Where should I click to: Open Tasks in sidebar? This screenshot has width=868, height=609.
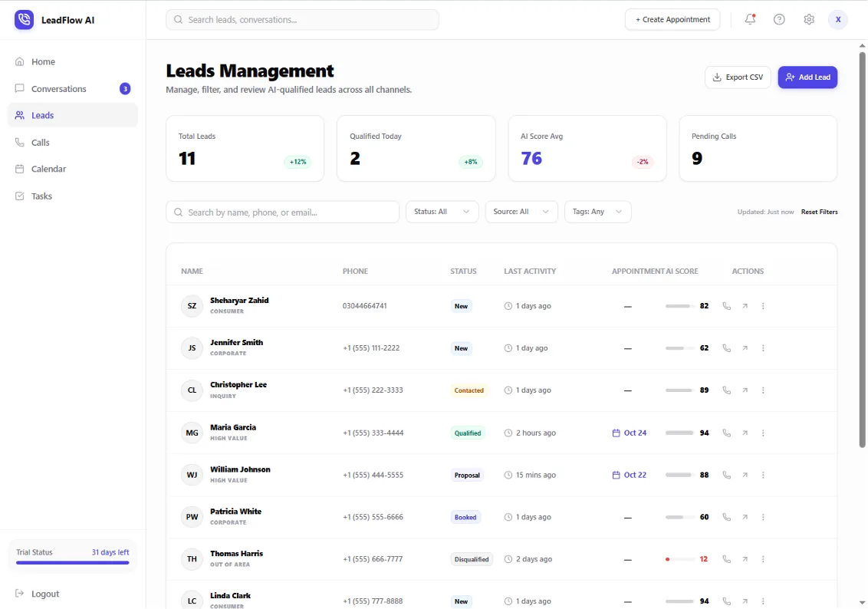click(73, 196)
